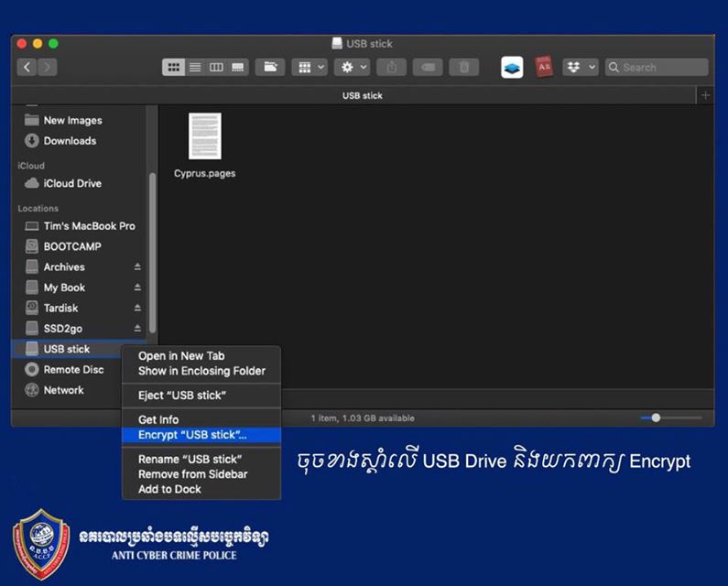Switch to column view
Screen dimensions: 728x586
click(x=216, y=68)
